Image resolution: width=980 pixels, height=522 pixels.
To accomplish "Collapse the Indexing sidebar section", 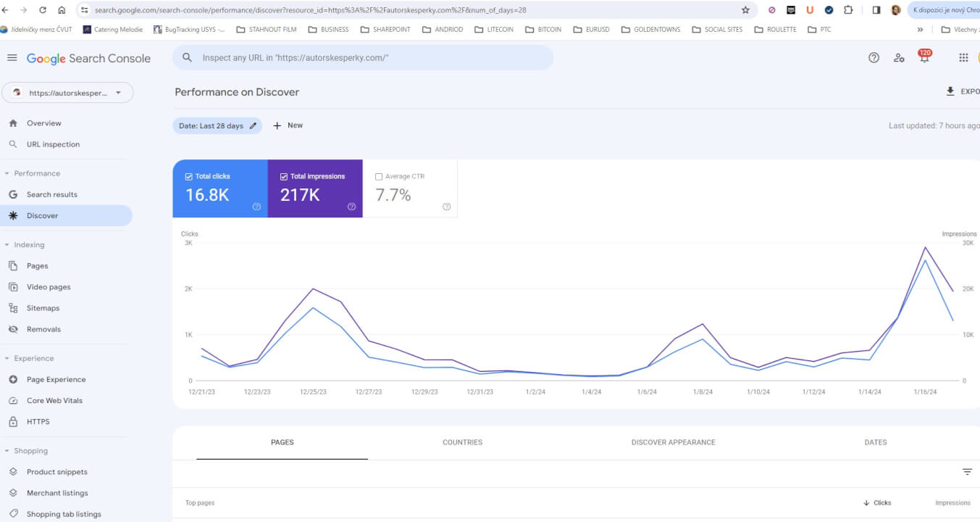I will point(7,245).
